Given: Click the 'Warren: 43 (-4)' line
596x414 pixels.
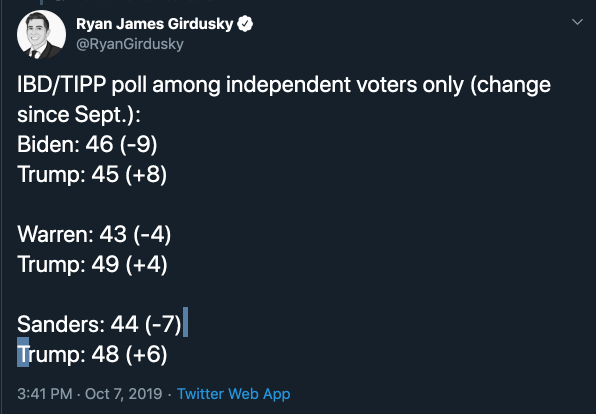Looking at the screenshot, I should (x=94, y=234).
